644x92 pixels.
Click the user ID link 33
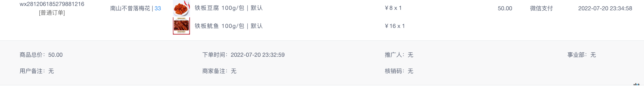point(158,8)
